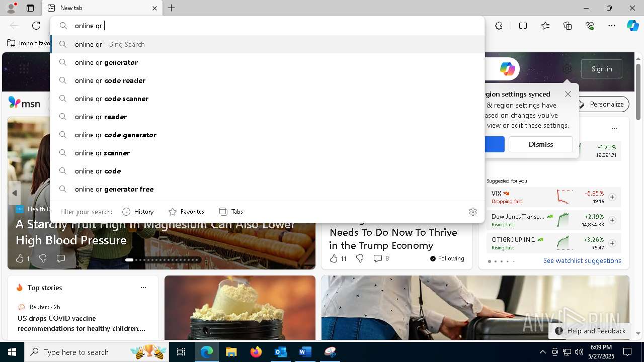Click the browser refresh icon
The width and height of the screenshot is (644, 362).
coord(36,26)
